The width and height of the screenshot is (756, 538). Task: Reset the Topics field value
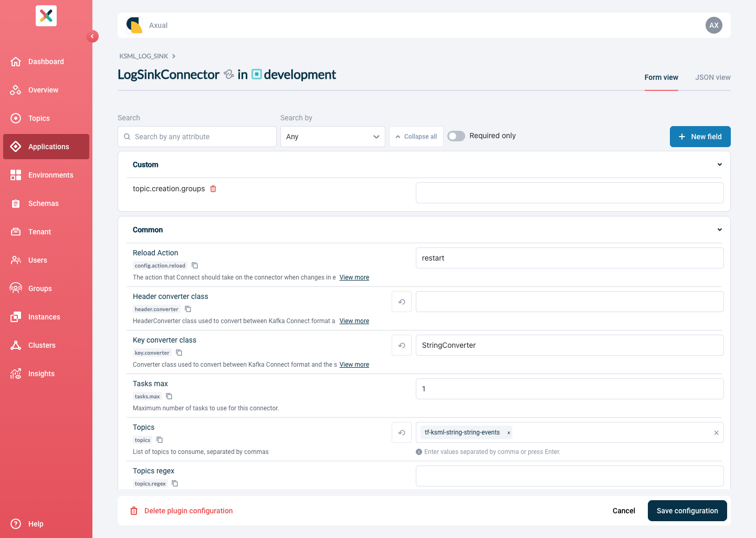[402, 432]
